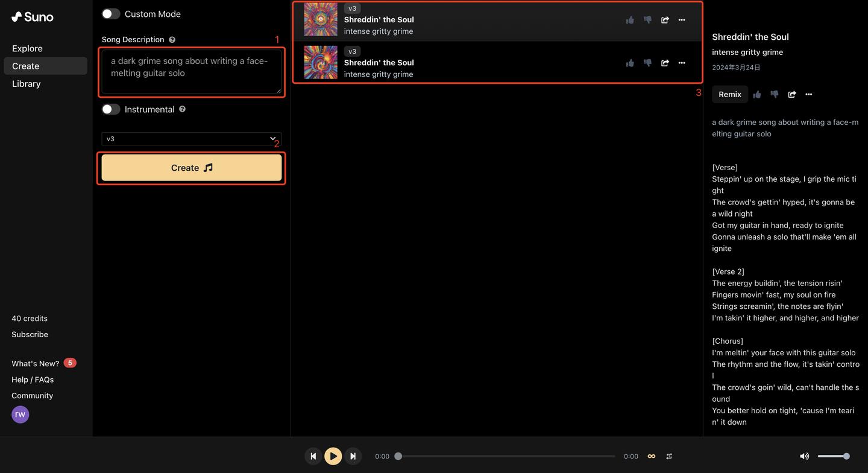Click the play button in player bar
868x473 pixels.
(x=333, y=456)
